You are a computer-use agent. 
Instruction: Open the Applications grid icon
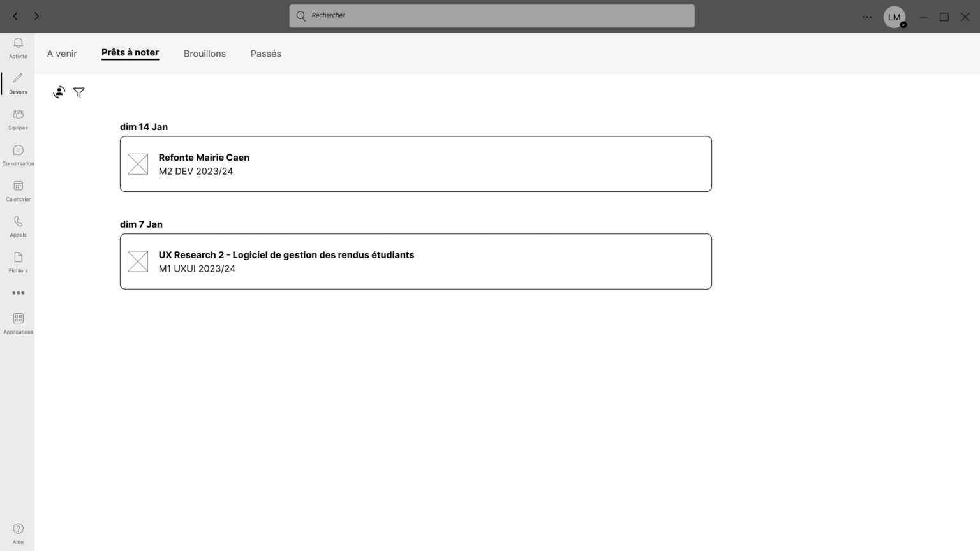[18, 319]
